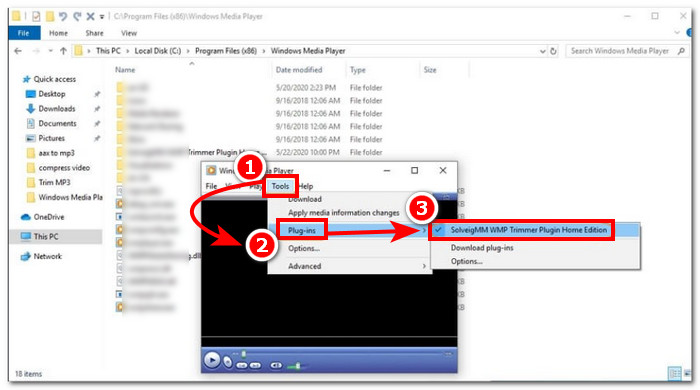Click the Stop button in media player
This screenshot has height=390, width=700.
point(228,362)
